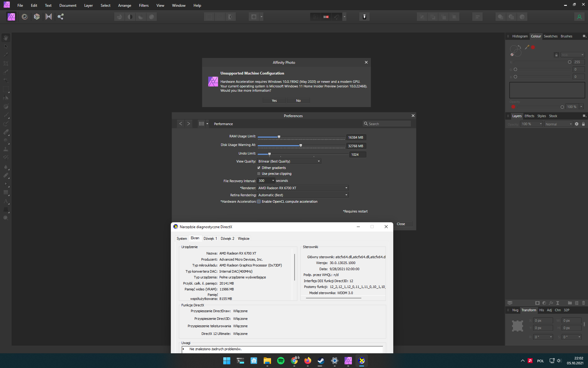Switch to the Tone Mapping Persona
This screenshot has width=588, height=368.
tap(49, 17)
